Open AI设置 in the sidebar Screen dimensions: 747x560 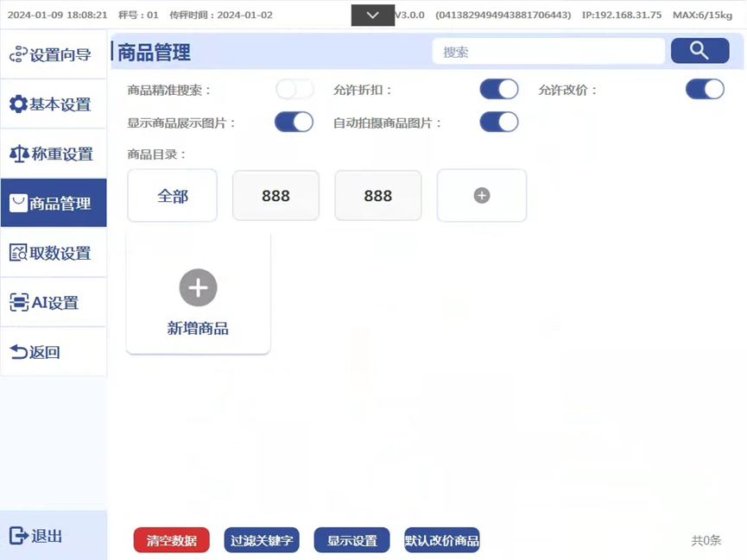(x=53, y=303)
